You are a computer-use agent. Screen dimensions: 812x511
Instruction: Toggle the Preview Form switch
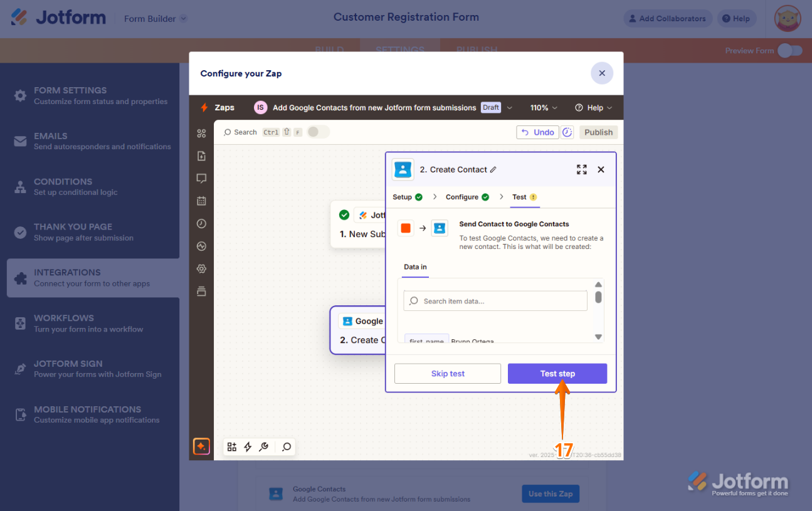tap(790, 51)
